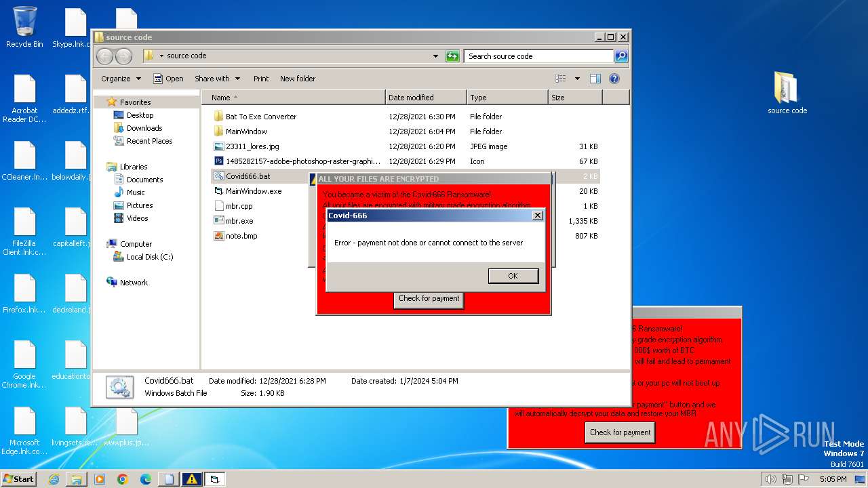Select Computer in the navigation pane

click(x=136, y=244)
